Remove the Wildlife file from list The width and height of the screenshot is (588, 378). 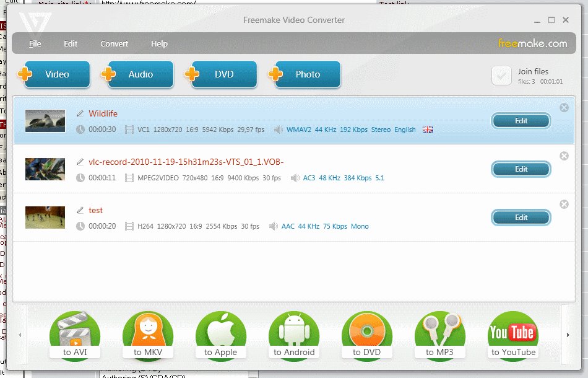564,108
